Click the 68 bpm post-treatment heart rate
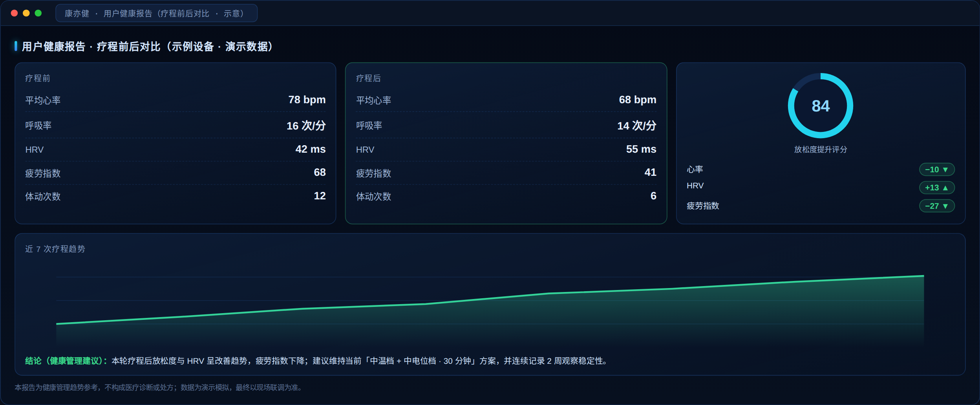980x405 pixels. (x=638, y=100)
